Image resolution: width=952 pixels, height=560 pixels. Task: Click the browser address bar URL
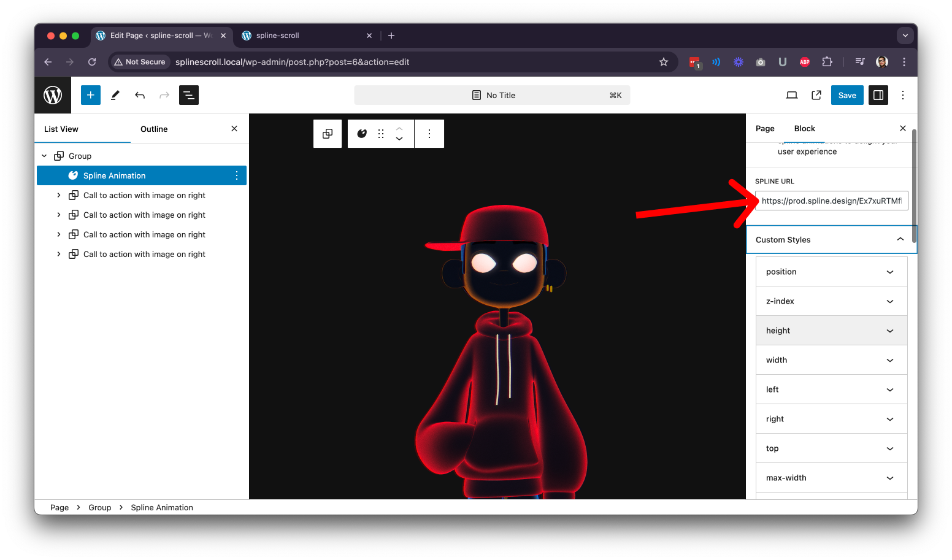point(293,62)
